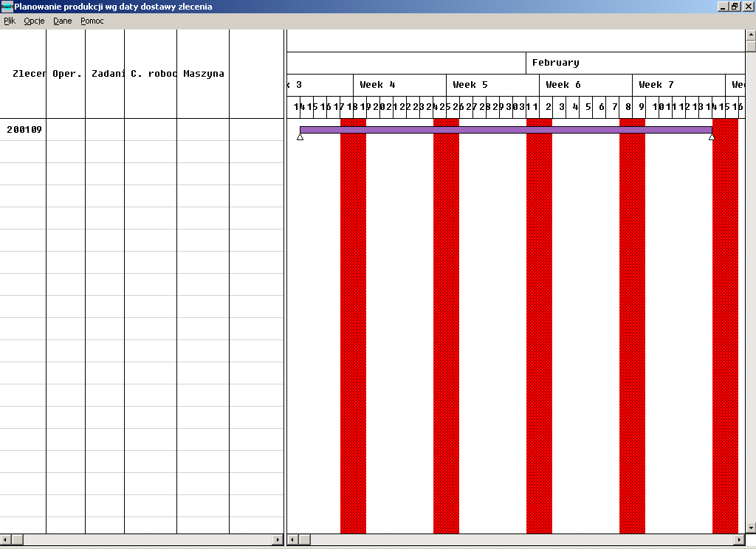Click the end triangle marker of the purple bar
The image size is (756, 549).
tap(712, 137)
